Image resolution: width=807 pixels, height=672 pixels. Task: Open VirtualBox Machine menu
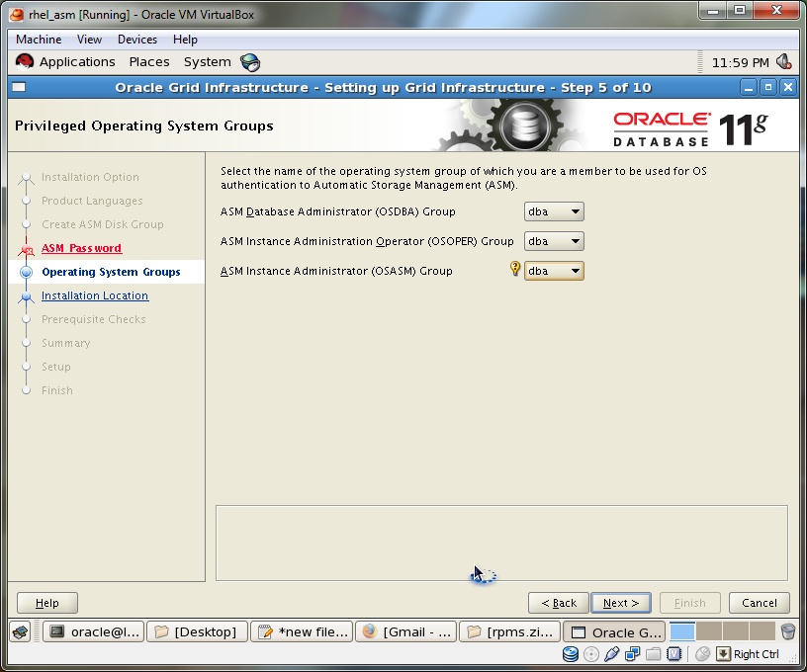(x=39, y=40)
